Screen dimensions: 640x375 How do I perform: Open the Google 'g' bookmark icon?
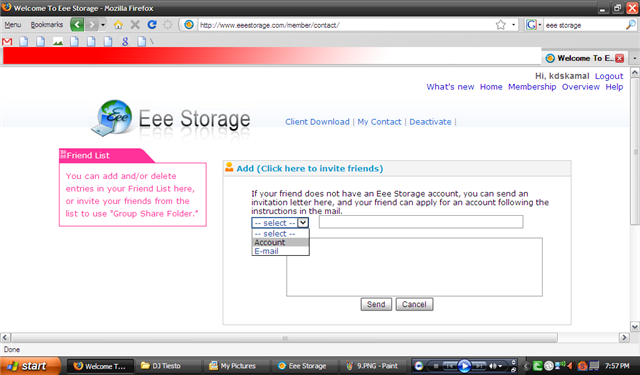coord(125,42)
